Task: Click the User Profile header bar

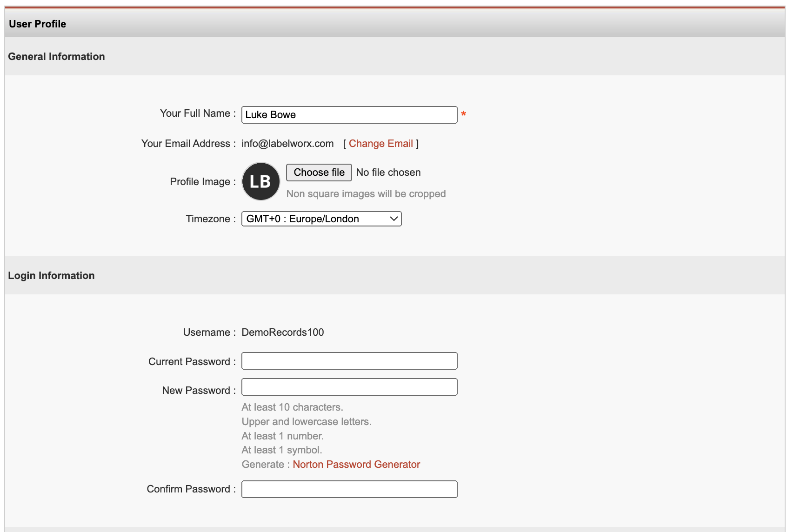Action: coord(37,23)
